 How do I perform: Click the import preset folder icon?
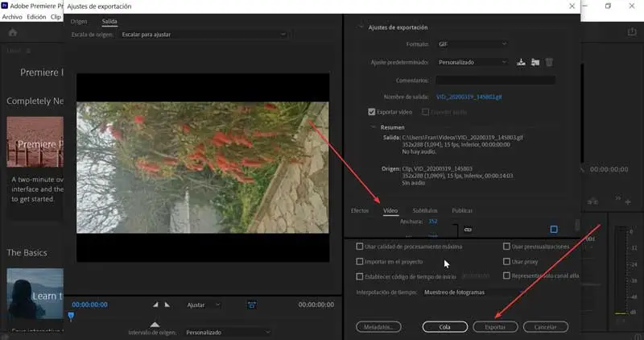coord(535,62)
